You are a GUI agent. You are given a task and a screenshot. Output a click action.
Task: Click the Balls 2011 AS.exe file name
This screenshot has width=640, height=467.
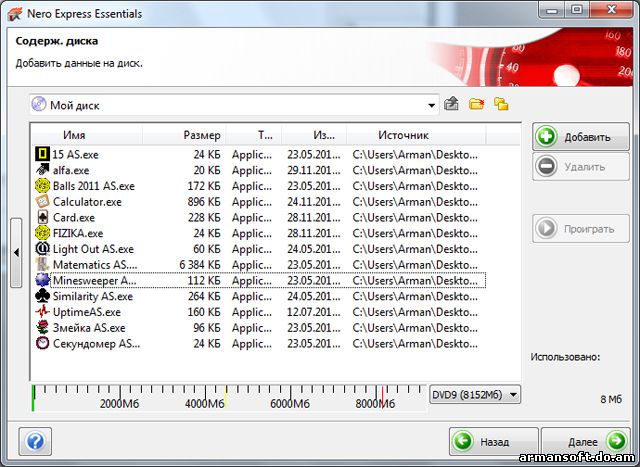[x=94, y=186]
